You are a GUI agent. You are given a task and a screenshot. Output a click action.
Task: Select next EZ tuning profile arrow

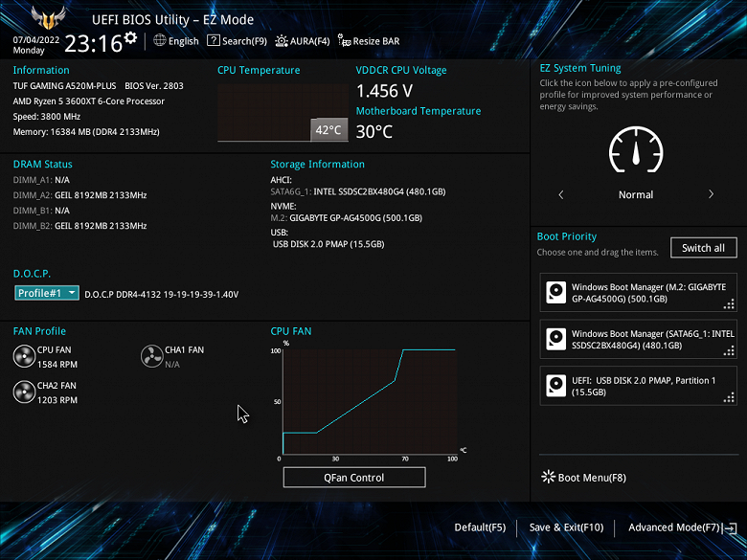[711, 194]
